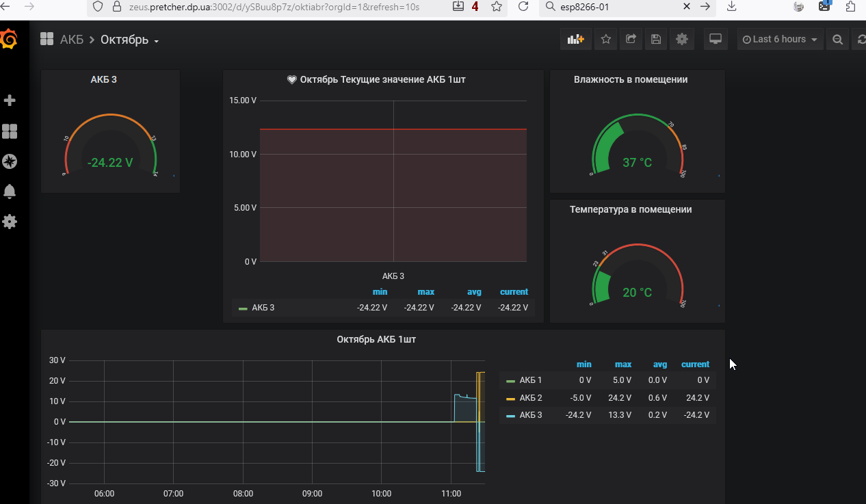
Task: Sort legend by max column header
Action: click(x=622, y=364)
